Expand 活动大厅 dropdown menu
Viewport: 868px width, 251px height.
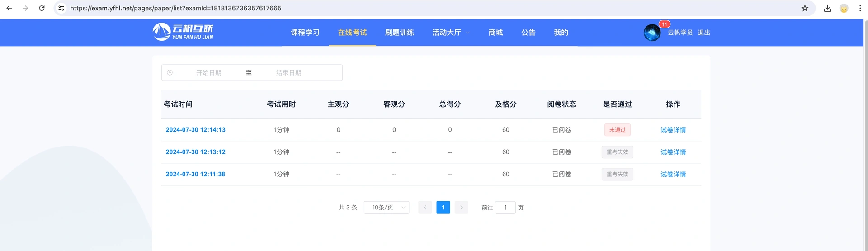tap(451, 33)
